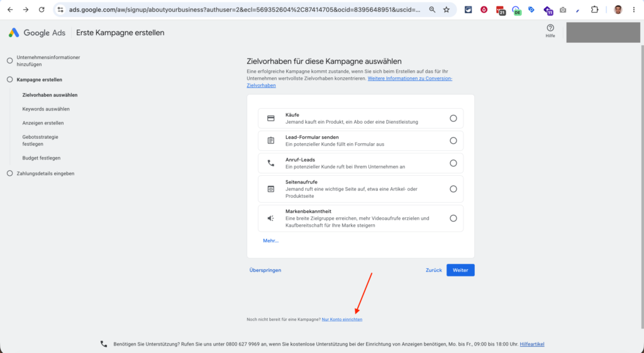
Task: Open Weitere Informationen zu Conversion-Zielvorhaben link
Action: pos(409,79)
